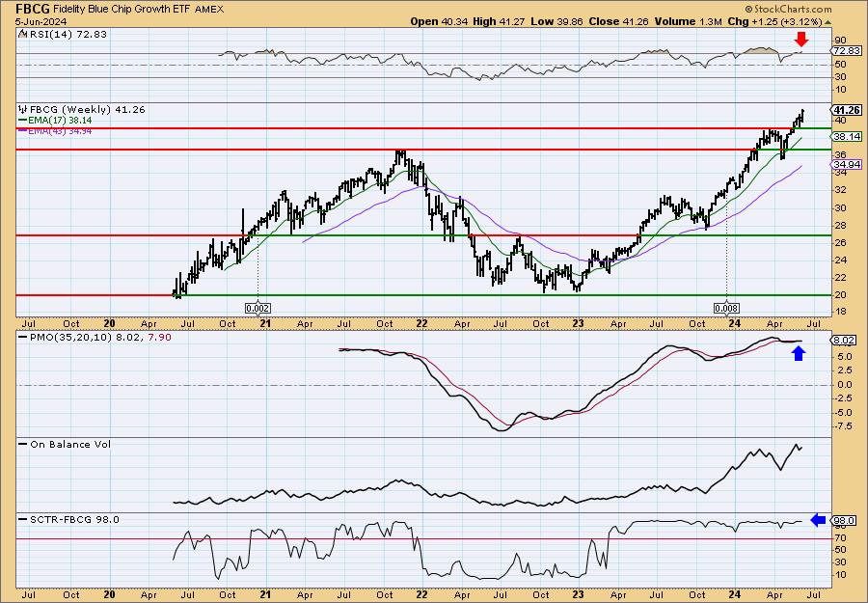This screenshot has height=603, width=868.
Task: Select the High 41.27 value
Action: (499, 21)
